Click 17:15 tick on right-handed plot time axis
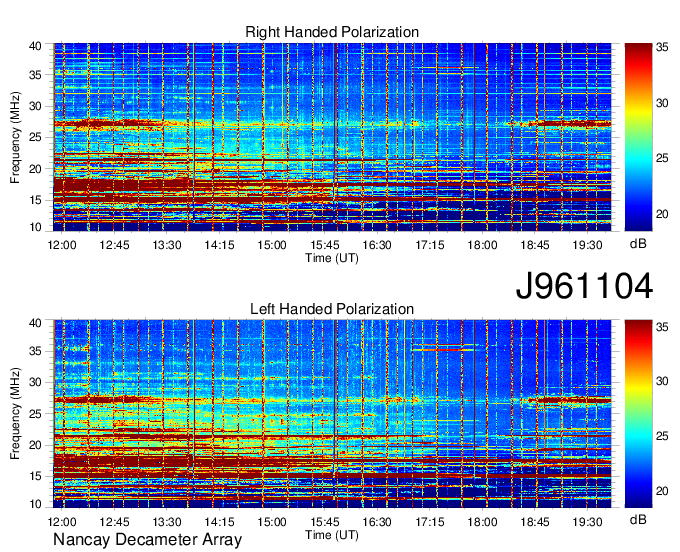 click(x=430, y=245)
